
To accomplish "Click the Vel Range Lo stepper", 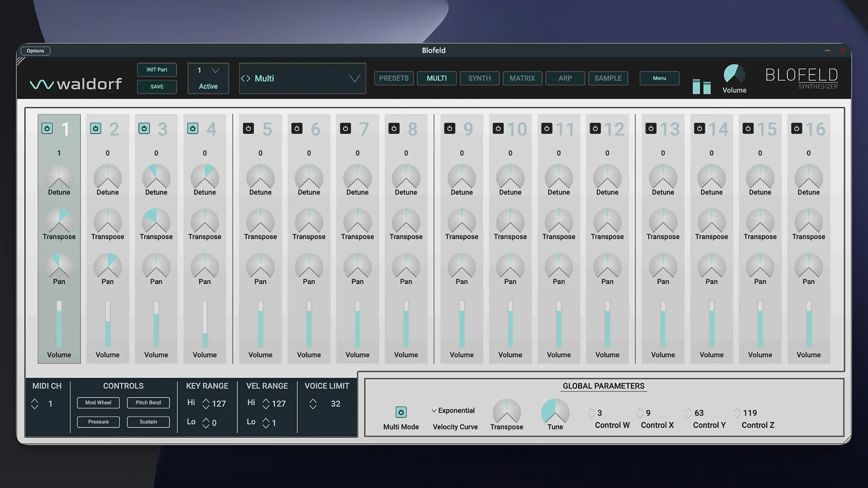I will coord(266,423).
